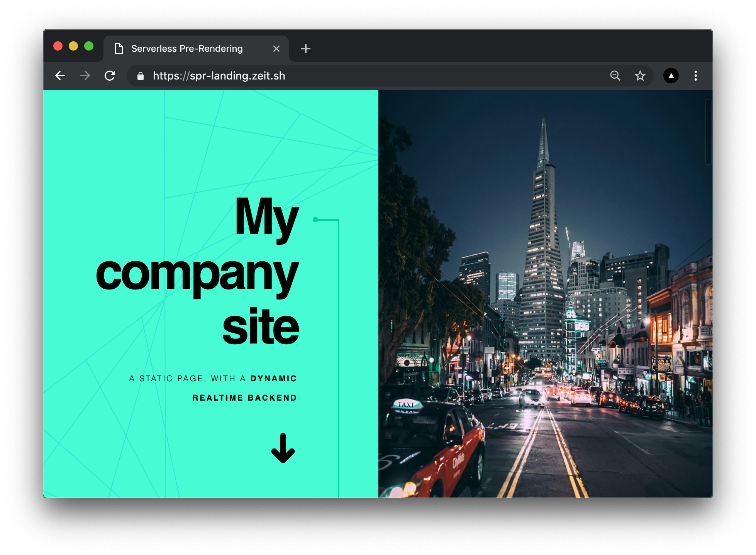Open the three-dot browser menu
This screenshot has height=555, width=756.
pyautogui.click(x=696, y=76)
